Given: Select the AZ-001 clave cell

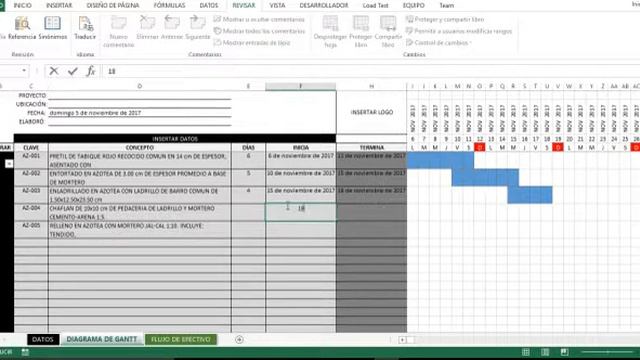Looking at the screenshot, I should [x=31, y=160].
